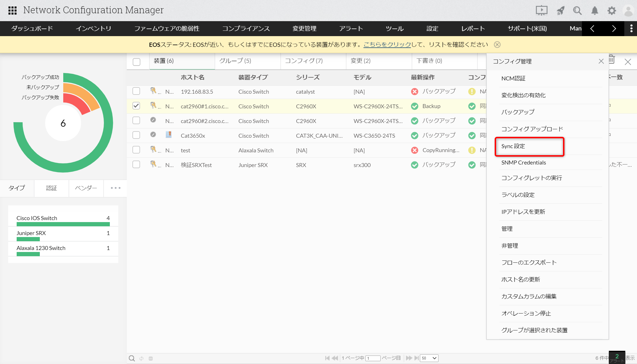Viewport: 637px width, 364px height.
Task: Uncheck the cat2960#1.cisco.c... device checkbox
Action: pos(136,106)
